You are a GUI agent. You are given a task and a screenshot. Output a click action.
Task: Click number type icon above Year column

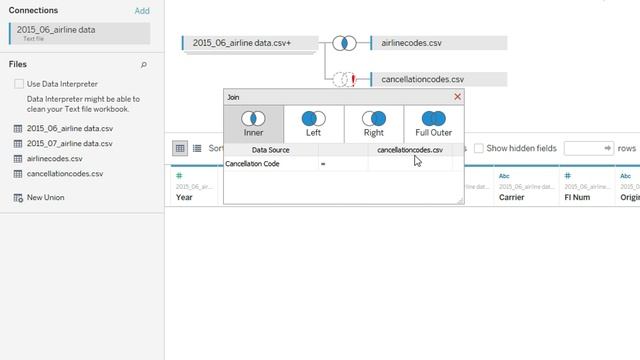(x=179, y=176)
